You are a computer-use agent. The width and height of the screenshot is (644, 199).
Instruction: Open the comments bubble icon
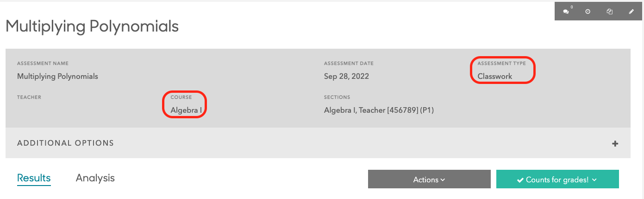(566, 12)
